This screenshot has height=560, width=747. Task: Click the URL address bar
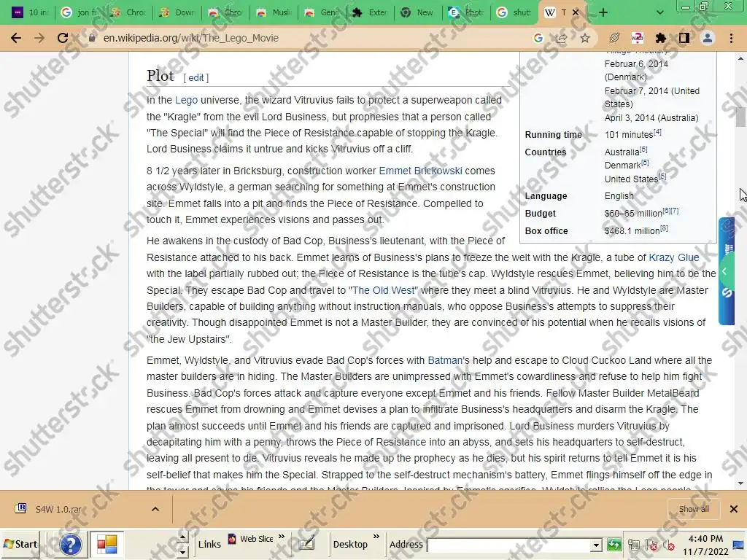(x=305, y=38)
